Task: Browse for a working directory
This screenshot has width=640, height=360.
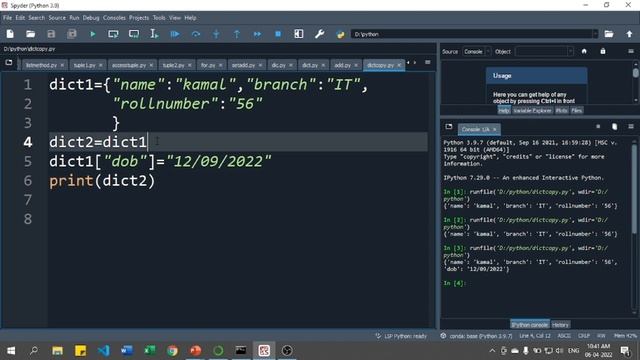Action: (x=609, y=34)
